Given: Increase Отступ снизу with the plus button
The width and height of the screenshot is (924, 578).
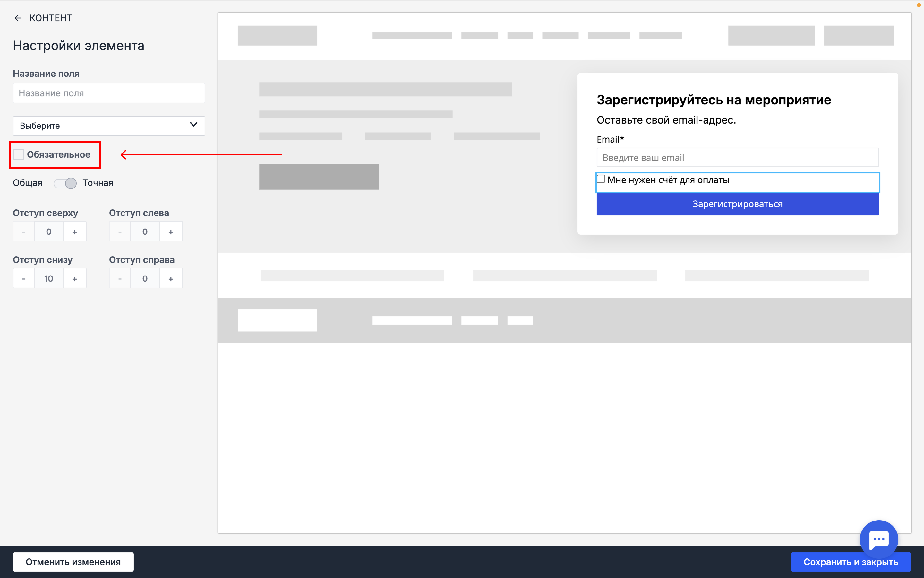Looking at the screenshot, I should tap(74, 279).
